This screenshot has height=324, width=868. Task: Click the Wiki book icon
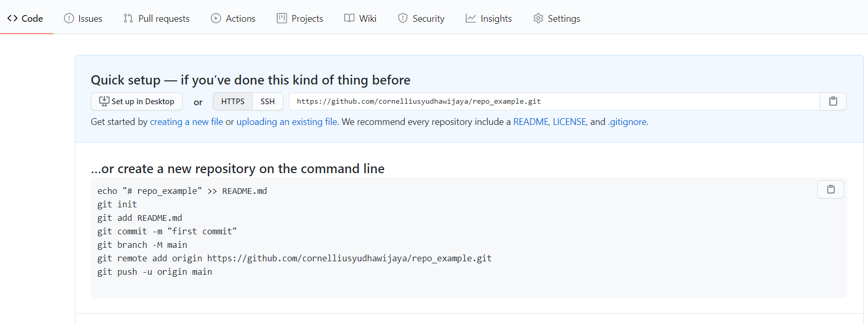349,18
